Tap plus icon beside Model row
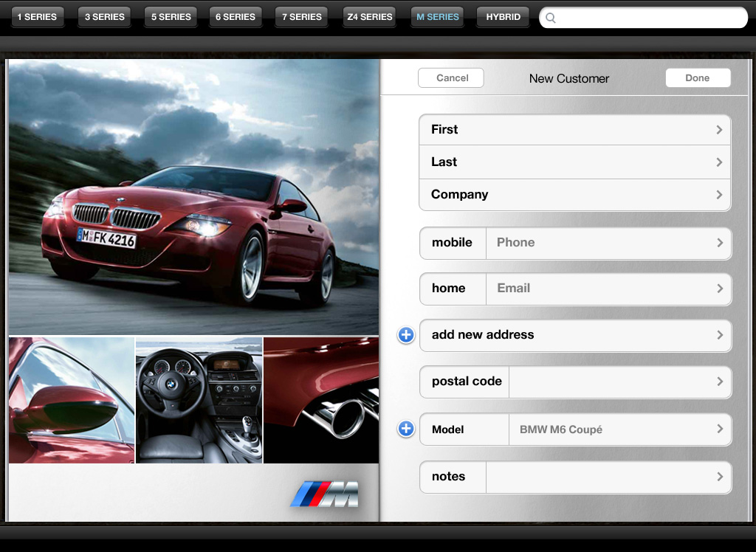The image size is (756, 552). click(x=406, y=429)
